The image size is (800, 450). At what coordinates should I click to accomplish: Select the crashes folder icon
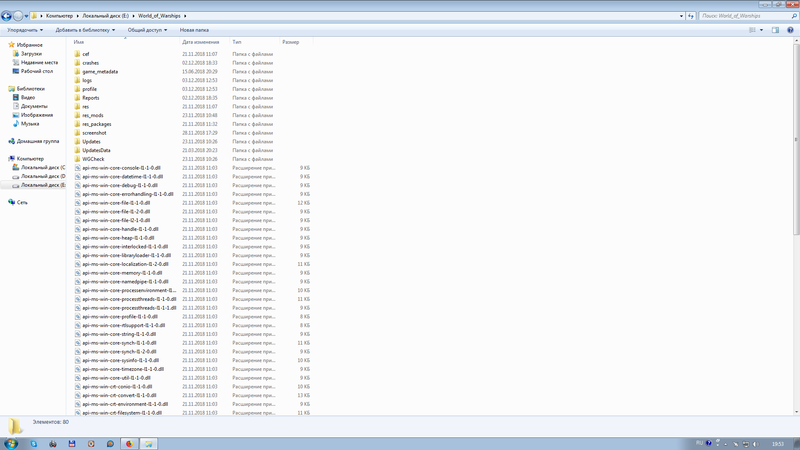(x=78, y=63)
